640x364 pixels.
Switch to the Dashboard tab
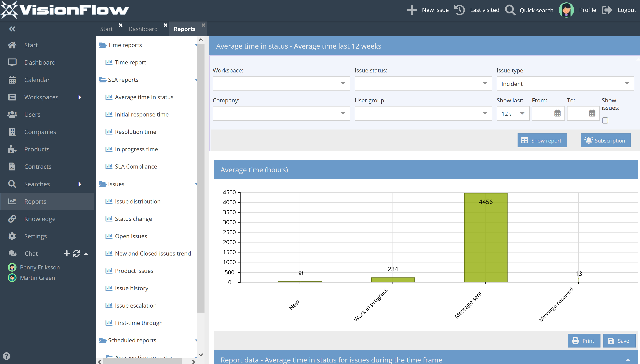tap(143, 29)
